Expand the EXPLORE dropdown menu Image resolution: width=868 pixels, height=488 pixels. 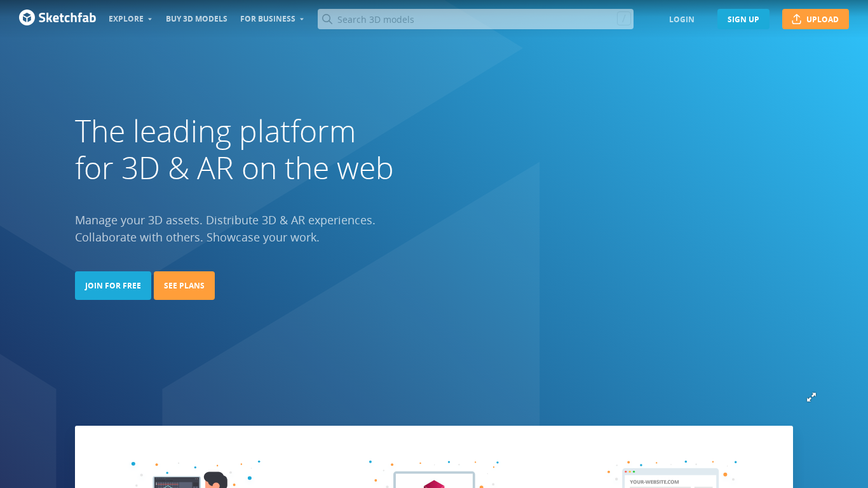[x=130, y=19]
